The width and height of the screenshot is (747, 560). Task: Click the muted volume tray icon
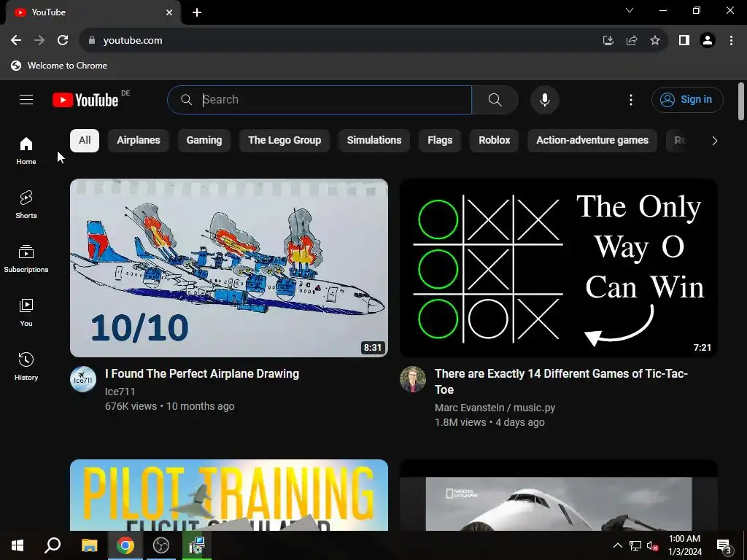[x=652, y=545]
